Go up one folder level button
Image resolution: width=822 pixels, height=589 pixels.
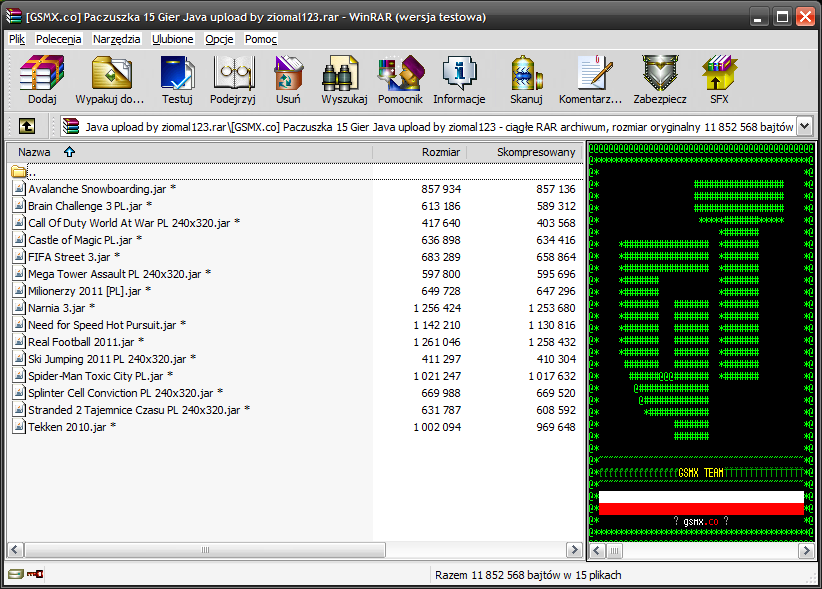pyautogui.click(x=26, y=126)
